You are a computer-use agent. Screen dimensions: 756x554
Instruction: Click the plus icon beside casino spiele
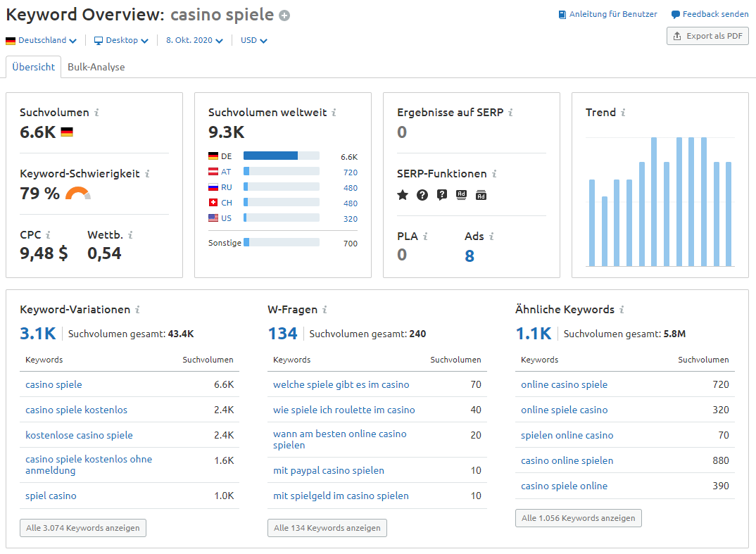[284, 15]
